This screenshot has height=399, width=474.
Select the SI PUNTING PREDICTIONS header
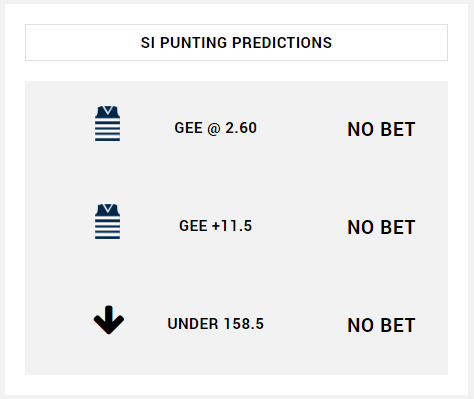click(236, 43)
